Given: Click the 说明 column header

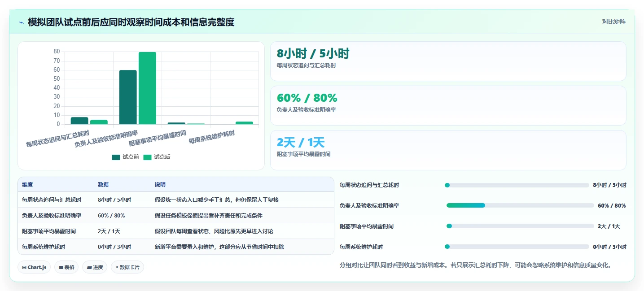Looking at the screenshot, I should (x=160, y=185).
